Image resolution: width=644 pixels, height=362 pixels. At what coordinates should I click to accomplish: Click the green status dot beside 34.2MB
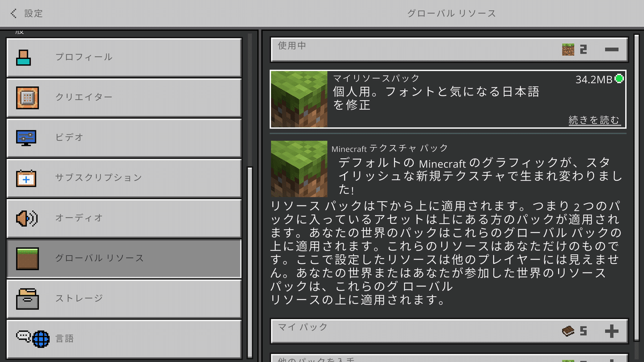619,79
